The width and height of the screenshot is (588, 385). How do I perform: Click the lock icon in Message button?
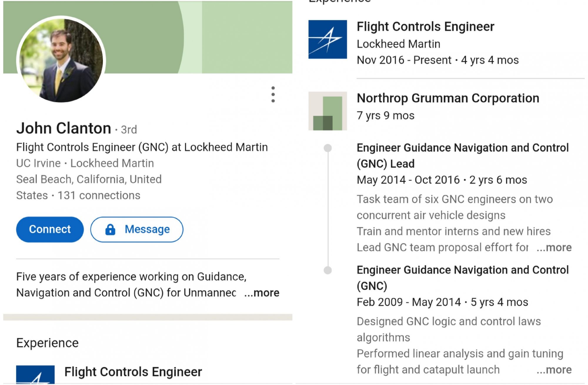click(110, 229)
